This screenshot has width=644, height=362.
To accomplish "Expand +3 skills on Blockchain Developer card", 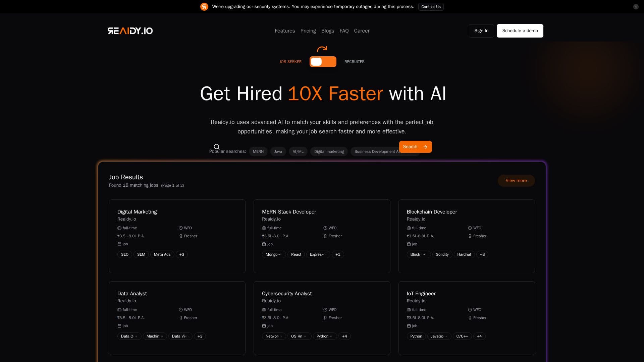I will pyautogui.click(x=482, y=254).
